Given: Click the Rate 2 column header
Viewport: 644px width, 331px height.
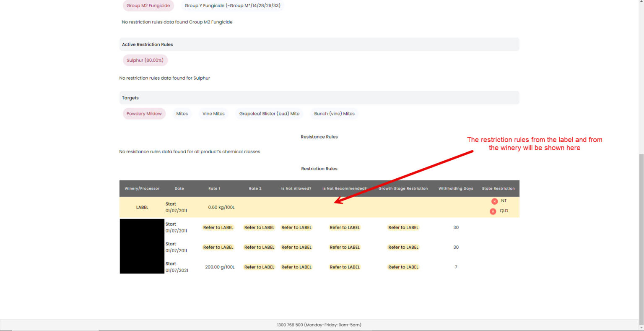Looking at the screenshot, I should [x=255, y=189].
